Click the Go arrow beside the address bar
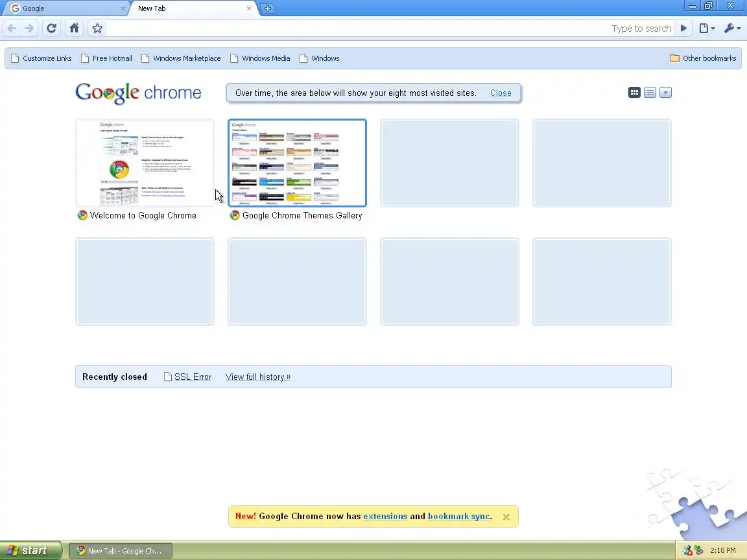The width and height of the screenshot is (747, 560). click(683, 29)
